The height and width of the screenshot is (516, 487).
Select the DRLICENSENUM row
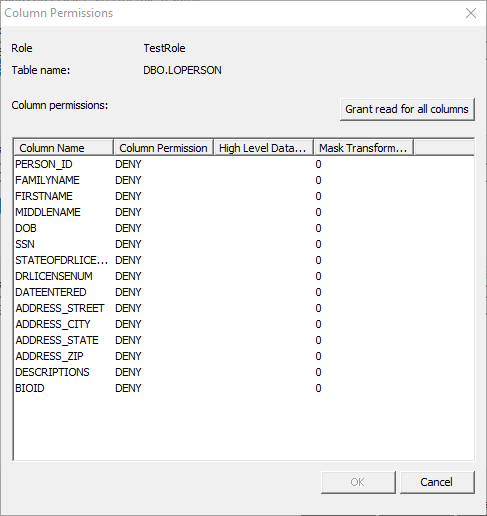click(244, 276)
